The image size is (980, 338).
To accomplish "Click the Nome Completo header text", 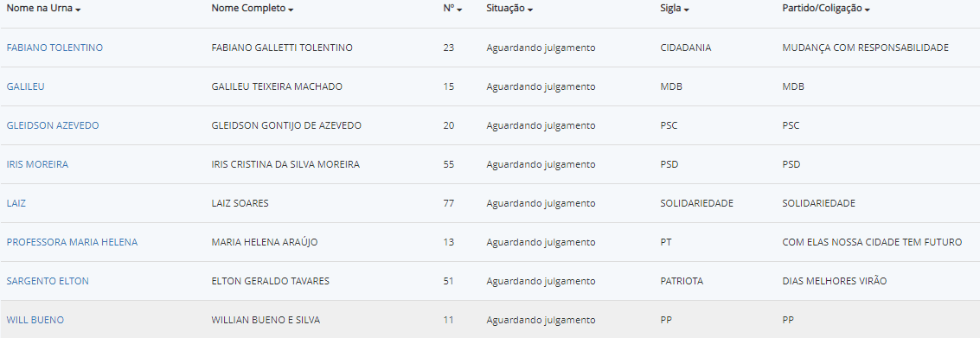I will click(x=249, y=9).
